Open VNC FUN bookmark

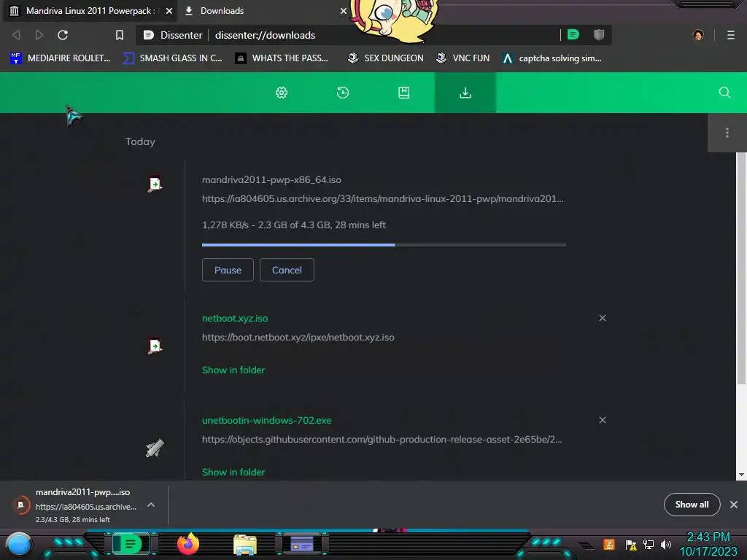pos(463,58)
